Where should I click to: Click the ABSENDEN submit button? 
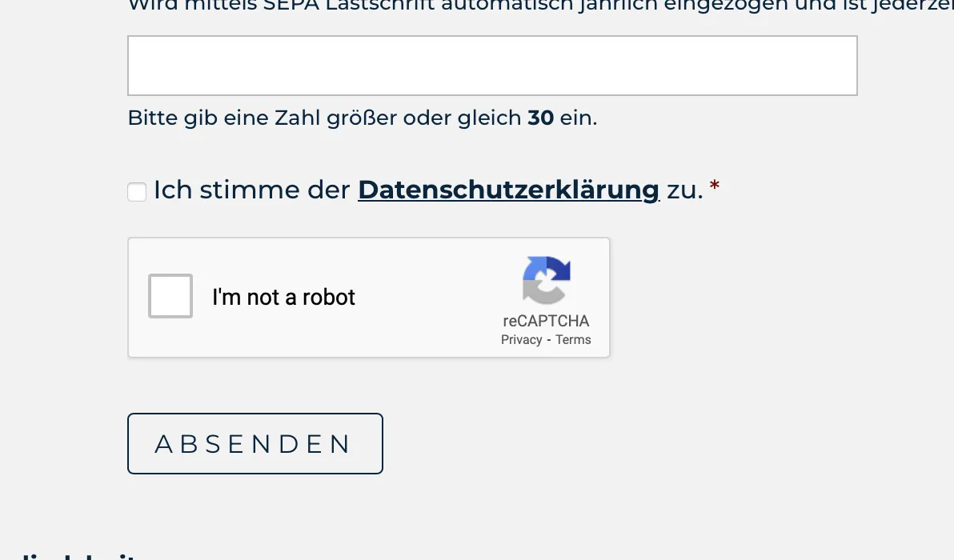coord(255,443)
